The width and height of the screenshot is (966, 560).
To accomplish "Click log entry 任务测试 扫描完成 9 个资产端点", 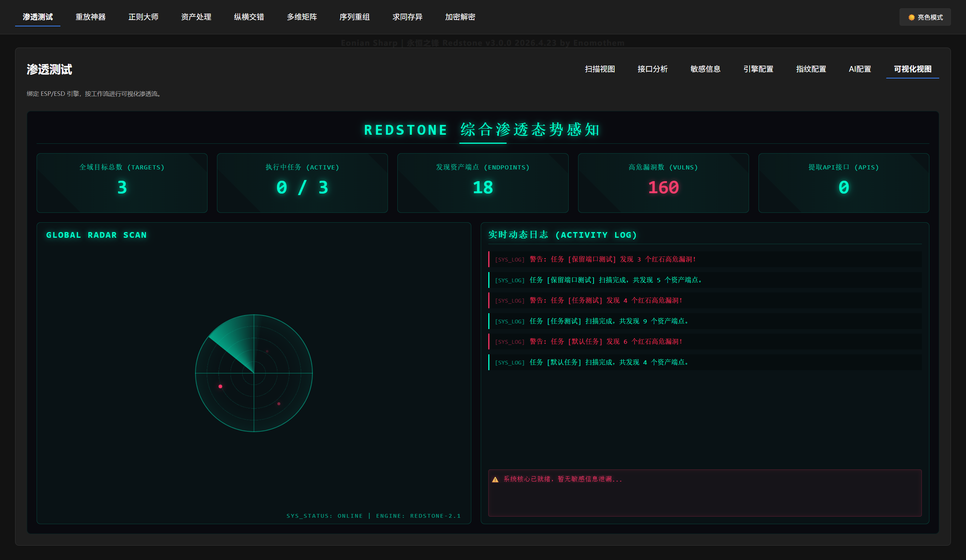I will tap(705, 321).
